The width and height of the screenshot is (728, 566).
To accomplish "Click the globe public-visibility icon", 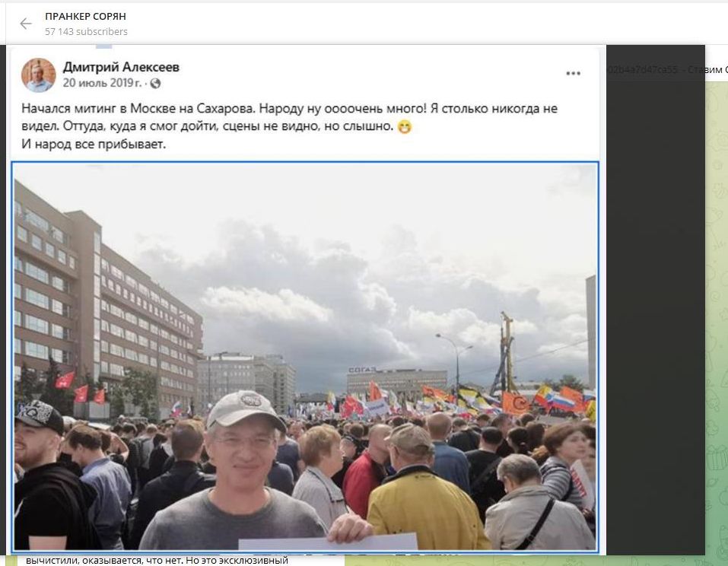I will point(156,83).
